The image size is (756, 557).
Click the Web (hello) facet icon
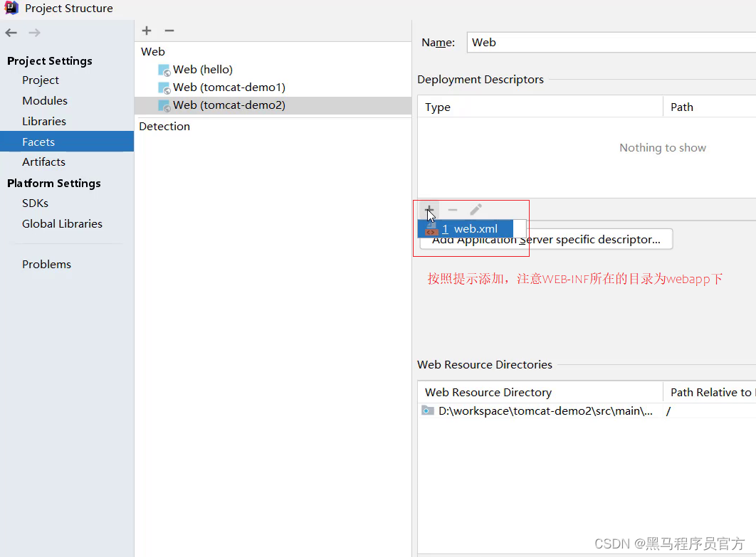pyautogui.click(x=164, y=70)
